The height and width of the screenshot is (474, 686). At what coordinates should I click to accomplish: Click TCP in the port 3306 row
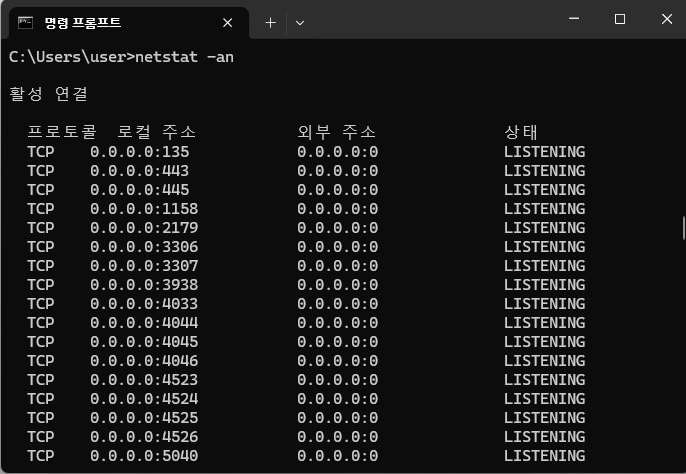click(41, 247)
